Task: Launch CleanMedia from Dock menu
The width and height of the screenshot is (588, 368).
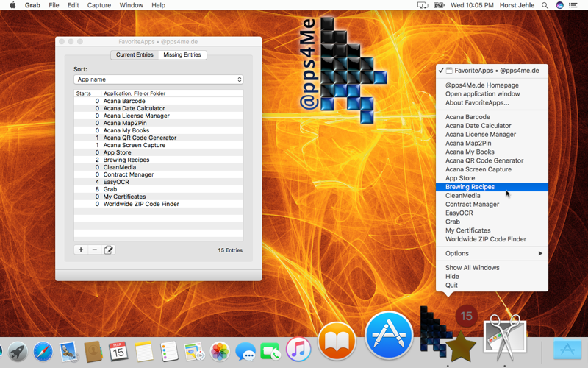Action: click(x=492, y=195)
